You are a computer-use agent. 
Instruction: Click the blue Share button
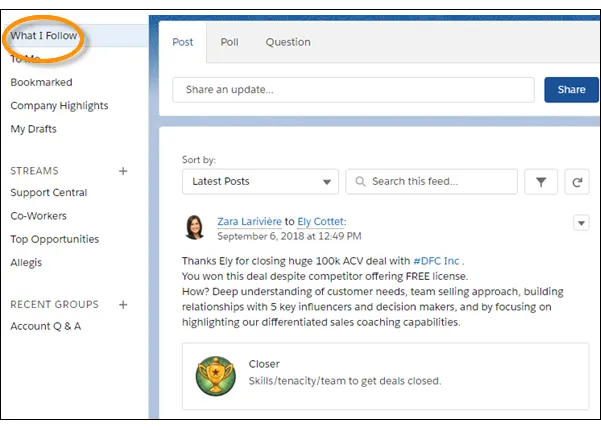571,90
